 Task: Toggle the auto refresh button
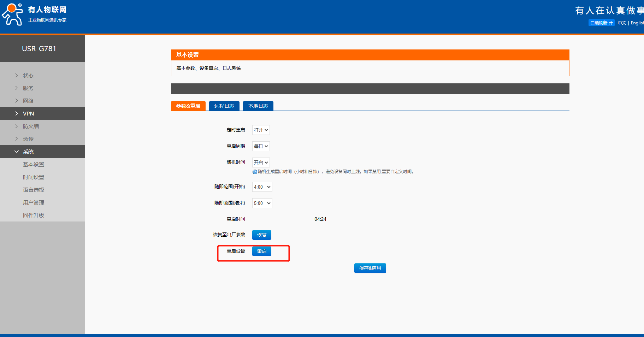point(601,23)
